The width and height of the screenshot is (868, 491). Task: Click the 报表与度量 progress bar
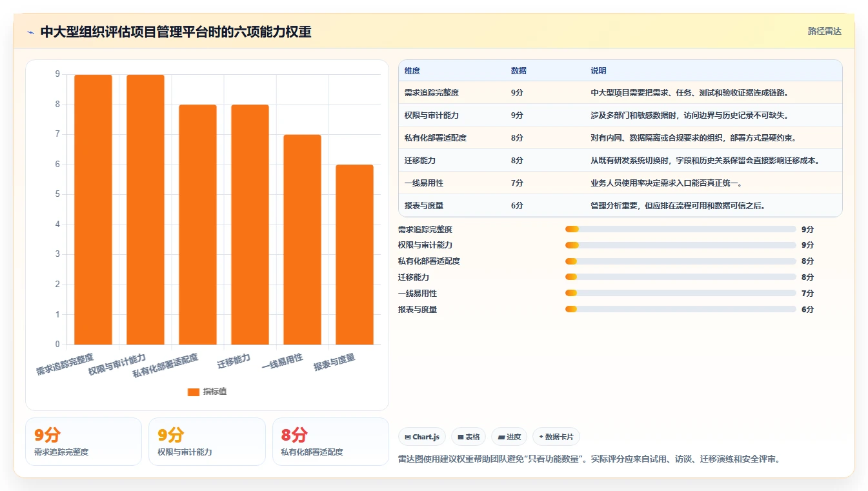point(681,310)
